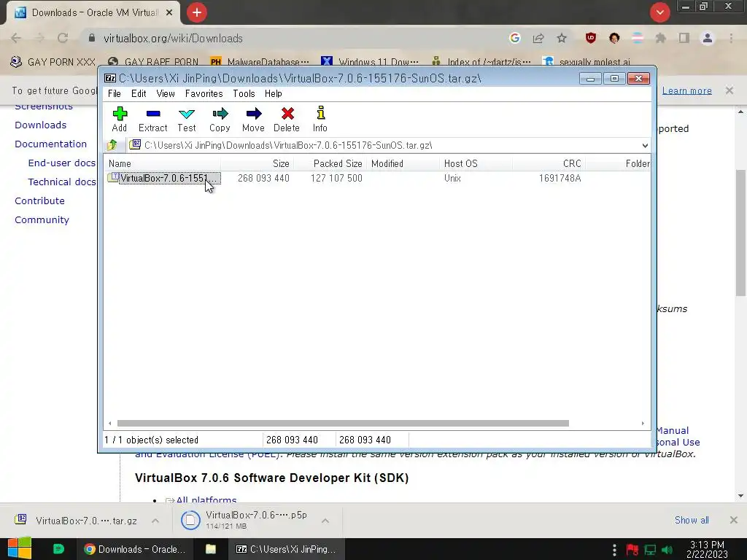Show file Info in 7-Zip

(x=320, y=119)
